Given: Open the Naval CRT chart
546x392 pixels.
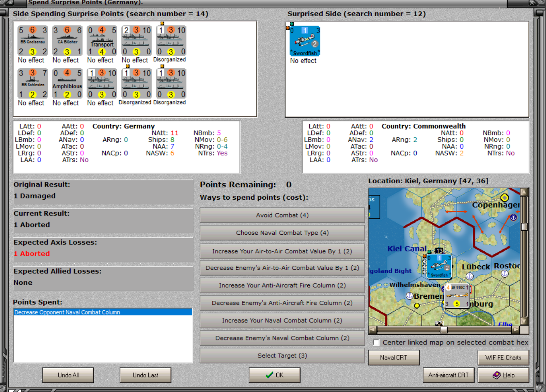Looking at the screenshot, I should tap(394, 357).
